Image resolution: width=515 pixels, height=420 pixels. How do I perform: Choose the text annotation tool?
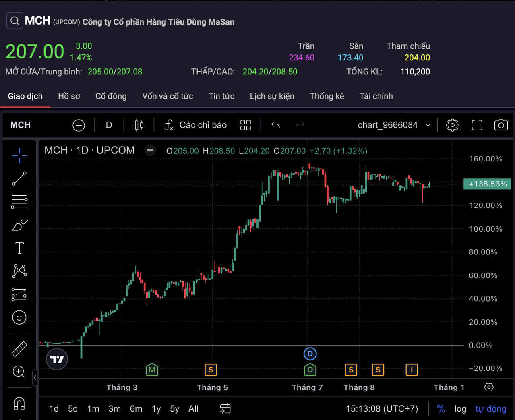19,248
